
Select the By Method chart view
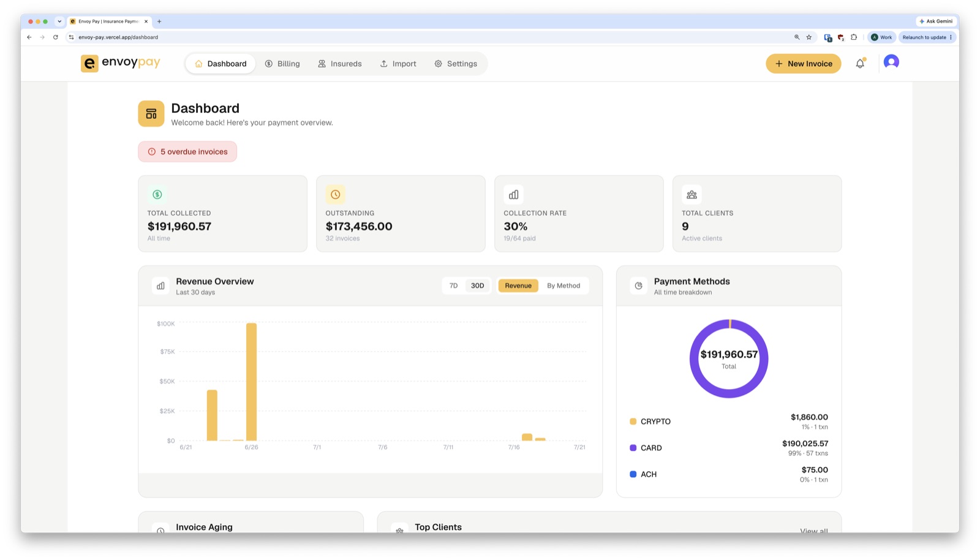point(563,286)
